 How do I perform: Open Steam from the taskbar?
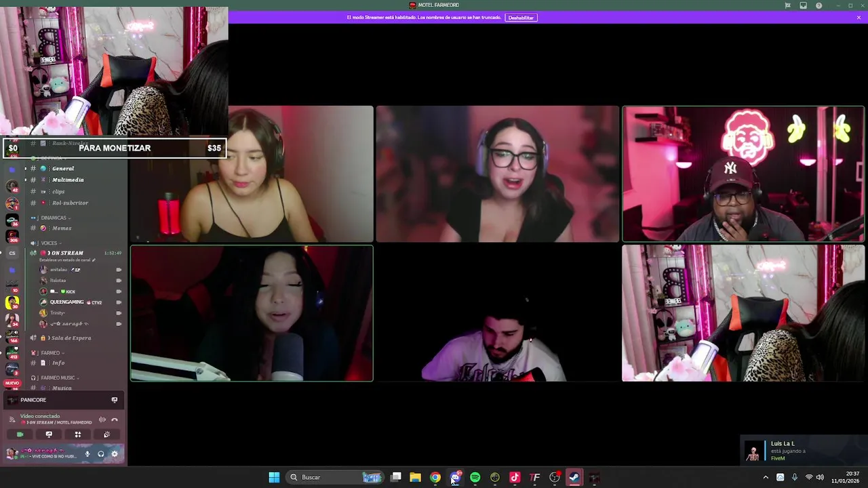click(x=574, y=477)
